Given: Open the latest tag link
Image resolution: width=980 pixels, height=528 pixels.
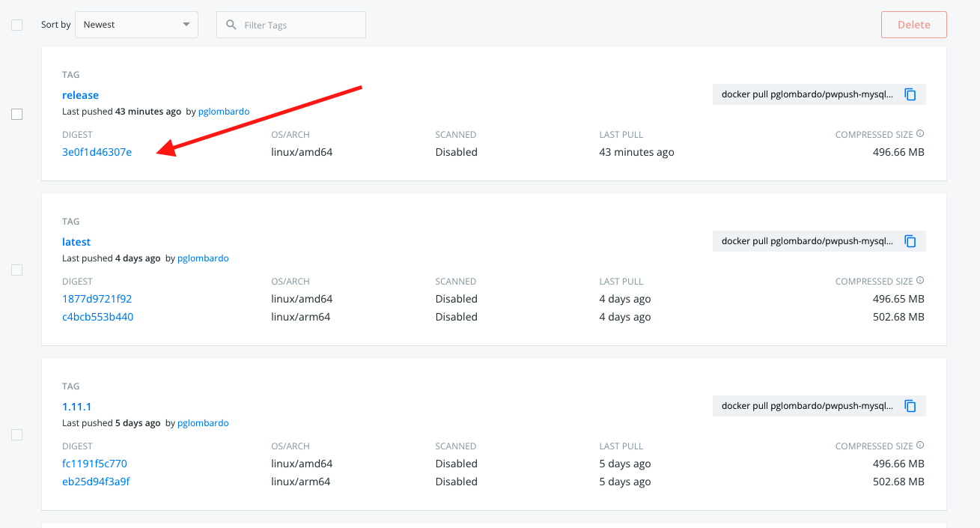Looking at the screenshot, I should point(76,242).
